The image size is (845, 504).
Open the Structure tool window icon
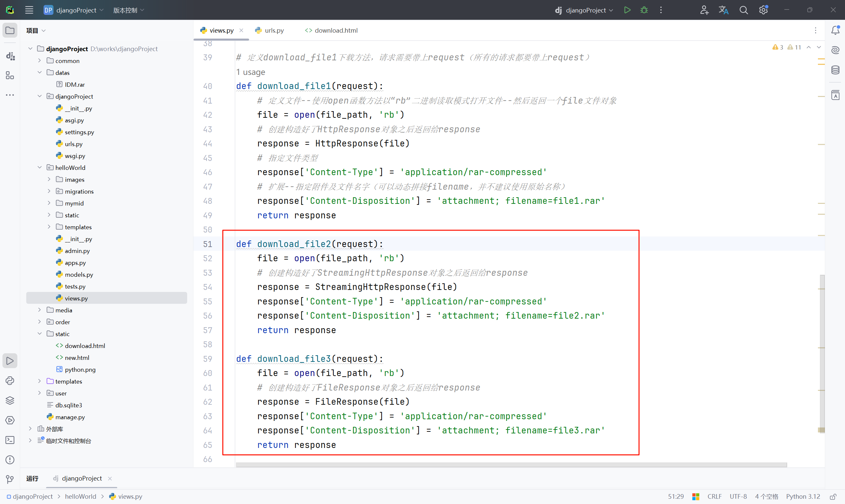click(10, 76)
